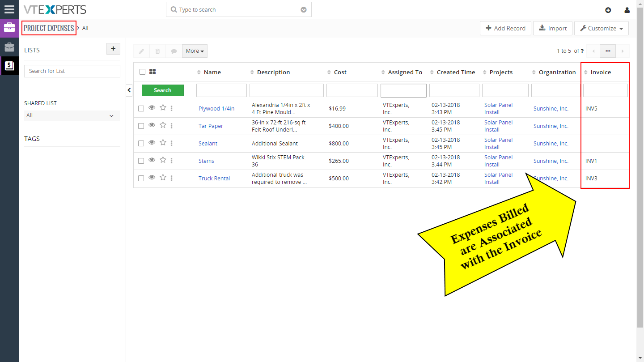
Task: Check the select-all records checkbox
Action: (x=142, y=72)
